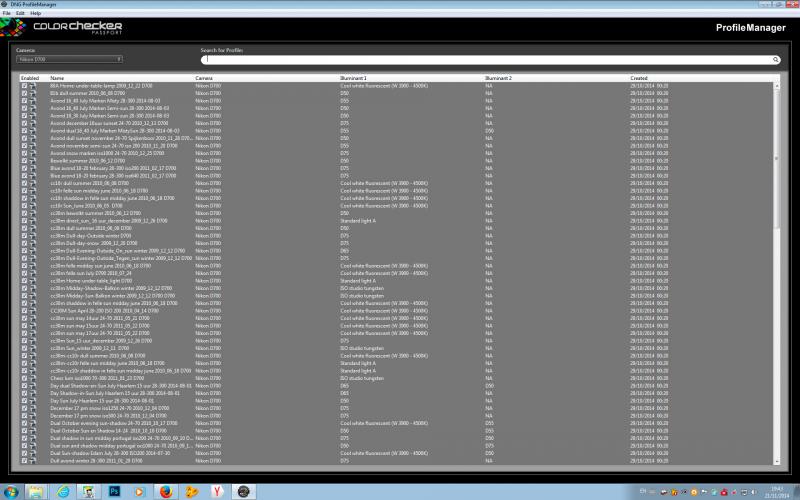
Task: Sort profiles by the Camera column header
Action: (204, 78)
